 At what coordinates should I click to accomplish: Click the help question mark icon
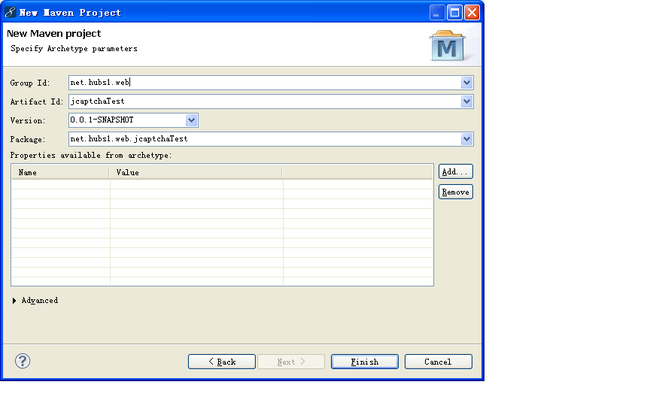click(x=22, y=361)
